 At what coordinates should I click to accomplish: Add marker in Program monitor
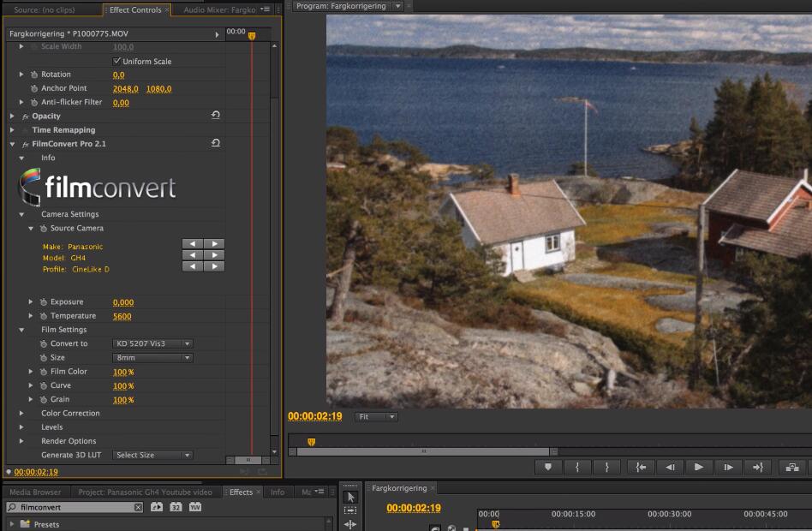[548, 468]
